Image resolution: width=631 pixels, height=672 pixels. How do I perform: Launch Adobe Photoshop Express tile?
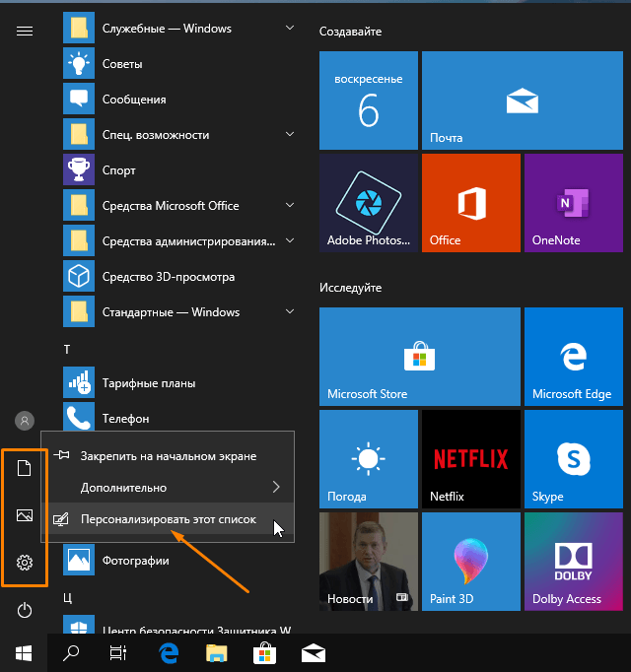(x=369, y=203)
